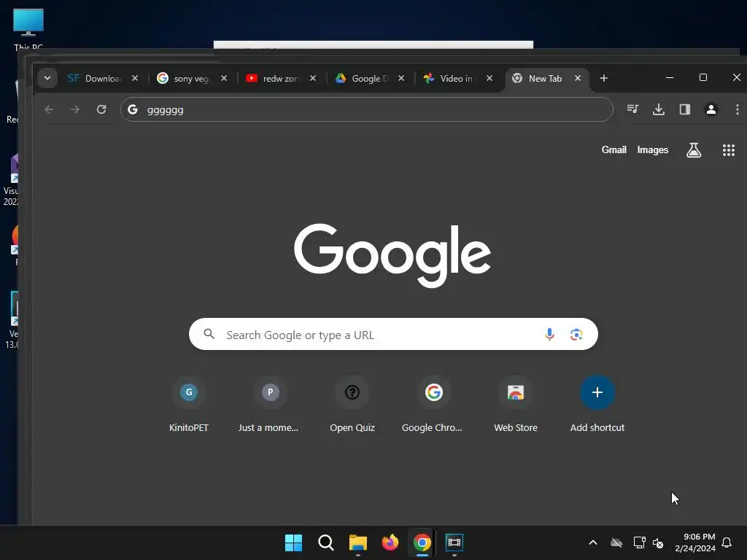The image size is (747, 560).
Task: Select This PC desktop icon
Action: coord(28,29)
